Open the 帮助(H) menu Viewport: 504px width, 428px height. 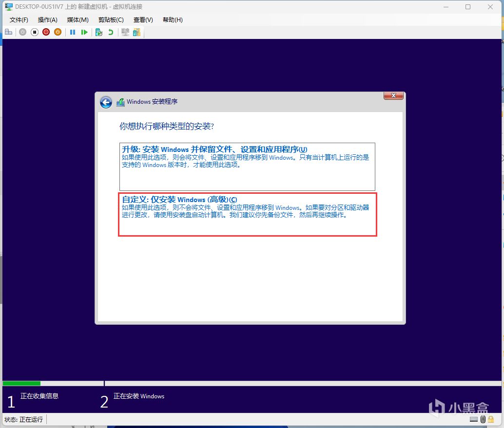pyautogui.click(x=173, y=20)
